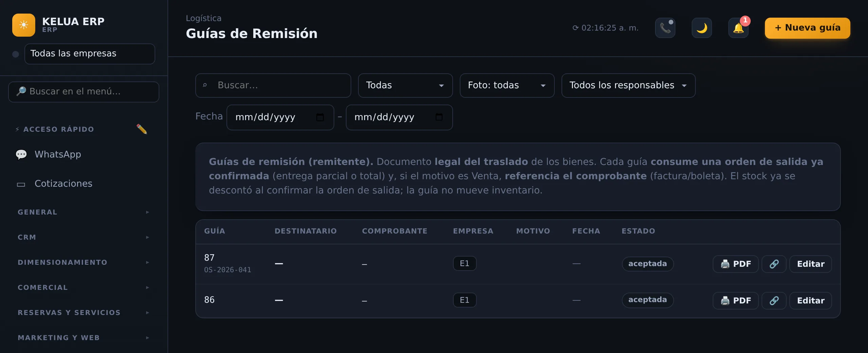Edit guía 86
The image size is (868, 353).
[x=811, y=301]
